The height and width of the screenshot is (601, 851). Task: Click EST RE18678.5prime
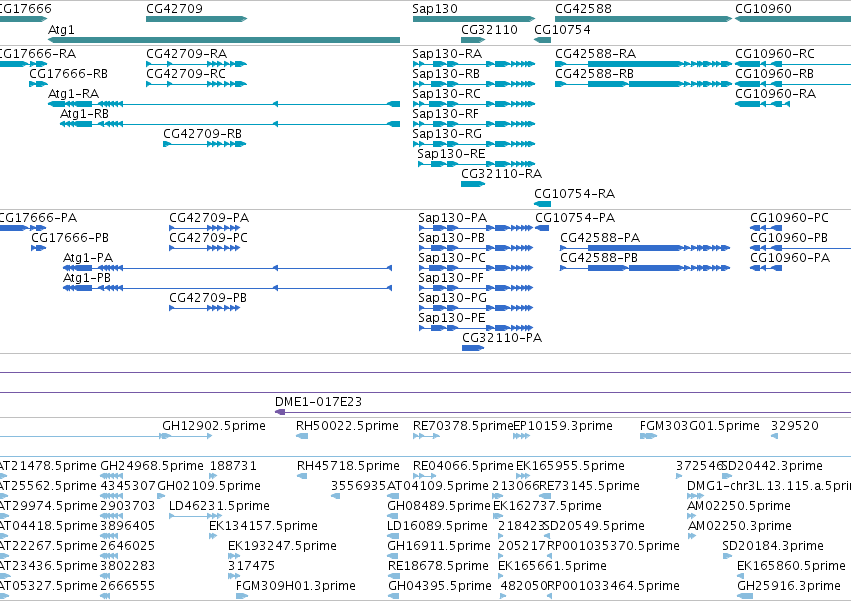pyautogui.click(x=393, y=576)
